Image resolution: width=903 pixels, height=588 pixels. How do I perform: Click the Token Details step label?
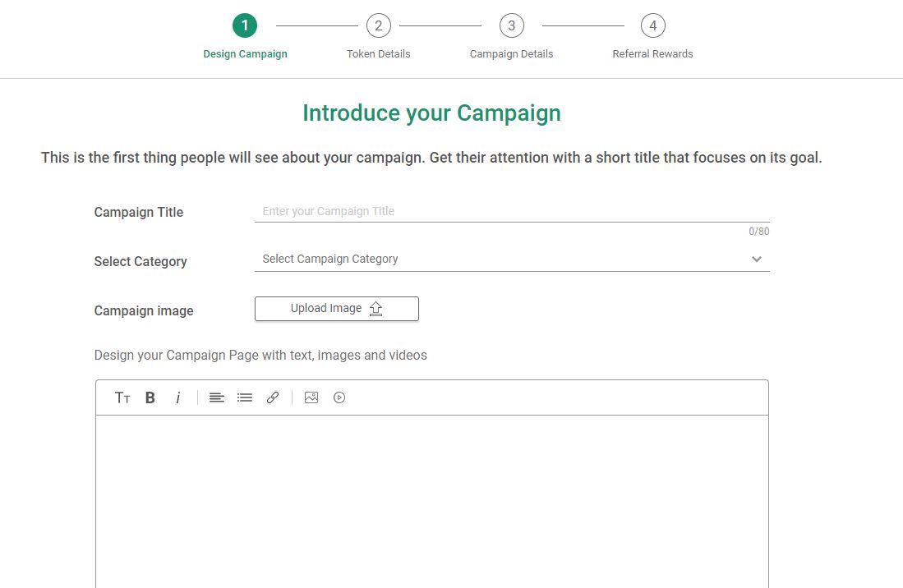378,54
